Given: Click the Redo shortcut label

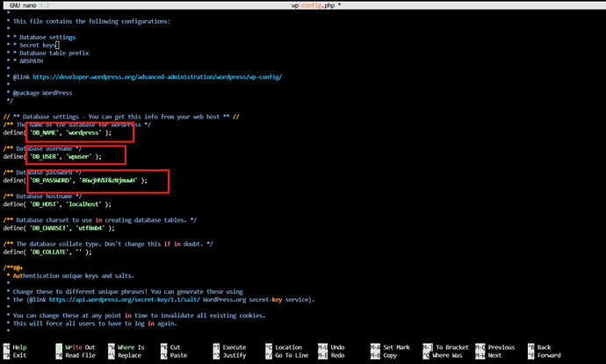Looking at the screenshot, I should (337, 355).
